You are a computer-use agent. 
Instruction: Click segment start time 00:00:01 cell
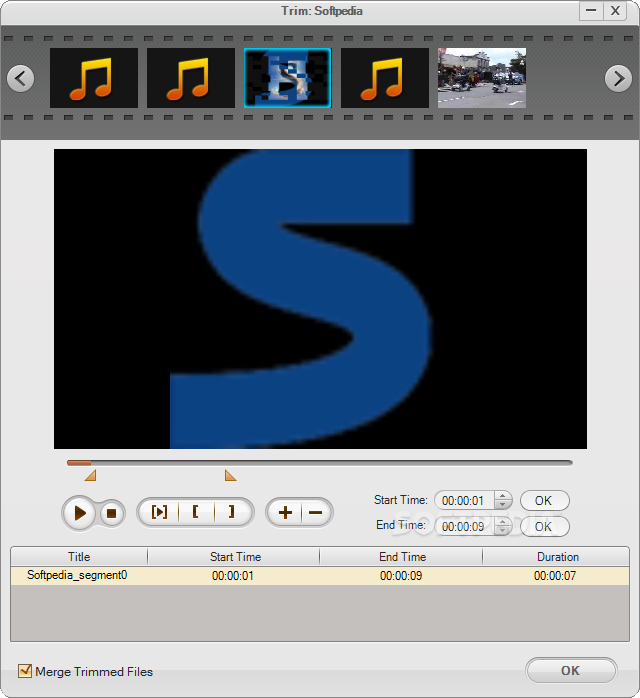pos(233,576)
